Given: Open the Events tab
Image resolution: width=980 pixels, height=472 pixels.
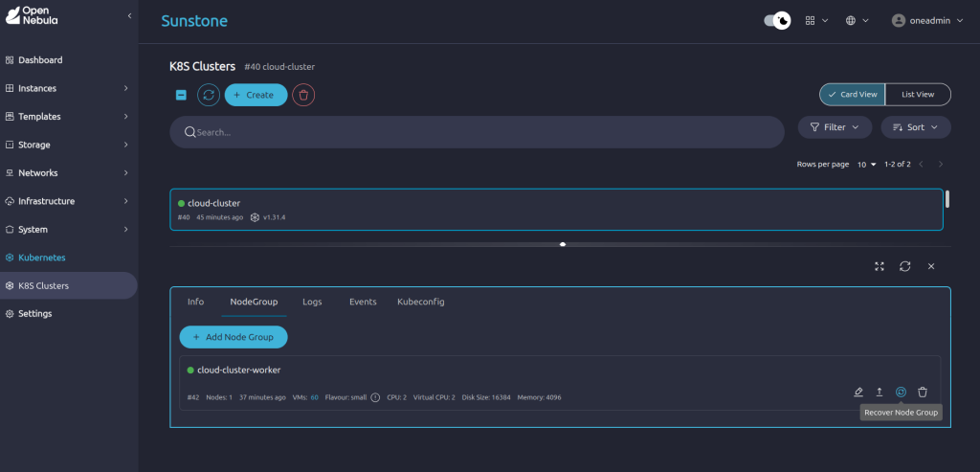Looking at the screenshot, I should tap(363, 302).
